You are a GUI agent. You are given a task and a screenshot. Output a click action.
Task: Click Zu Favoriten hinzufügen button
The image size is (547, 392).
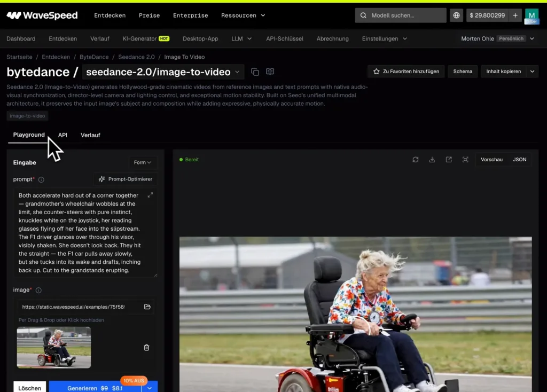406,72
